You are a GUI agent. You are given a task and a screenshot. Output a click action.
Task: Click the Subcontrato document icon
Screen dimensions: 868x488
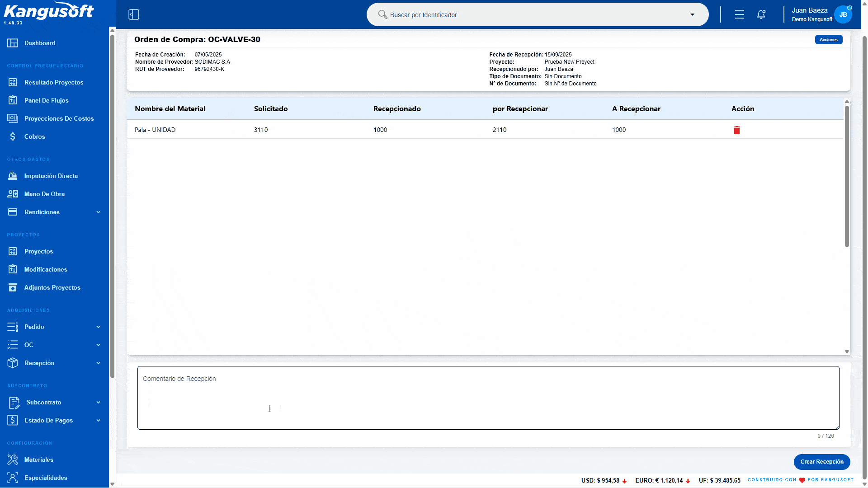[x=14, y=402]
